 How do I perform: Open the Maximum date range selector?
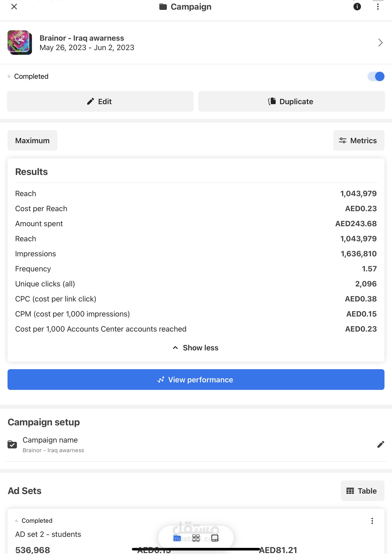click(x=32, y=141)
